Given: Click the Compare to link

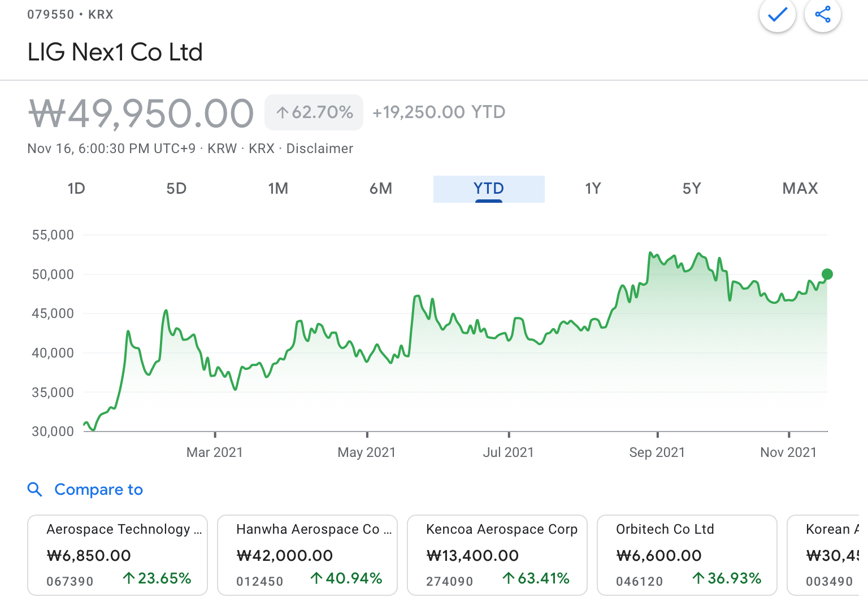Looking at the screenshot, I should (x=98, y=489).
